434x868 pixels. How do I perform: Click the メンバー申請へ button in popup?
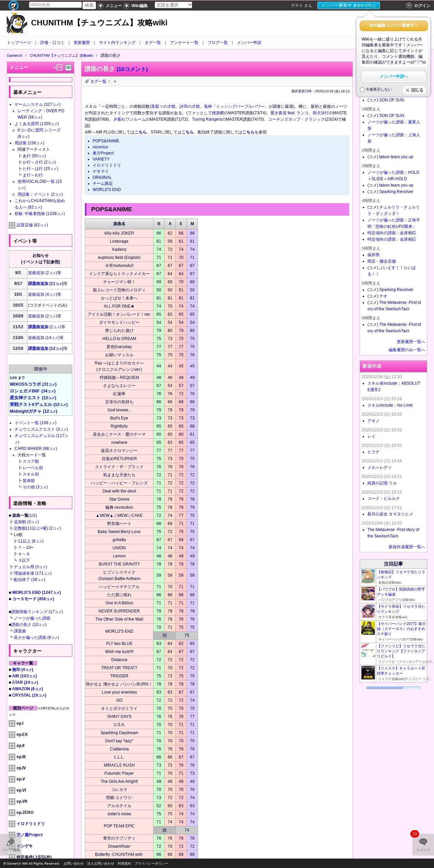(394, 76)
